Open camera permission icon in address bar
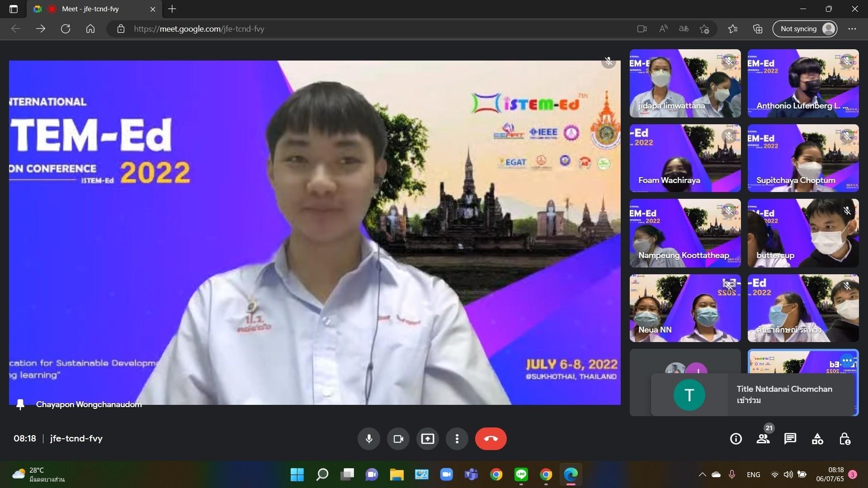 point(642,29)
